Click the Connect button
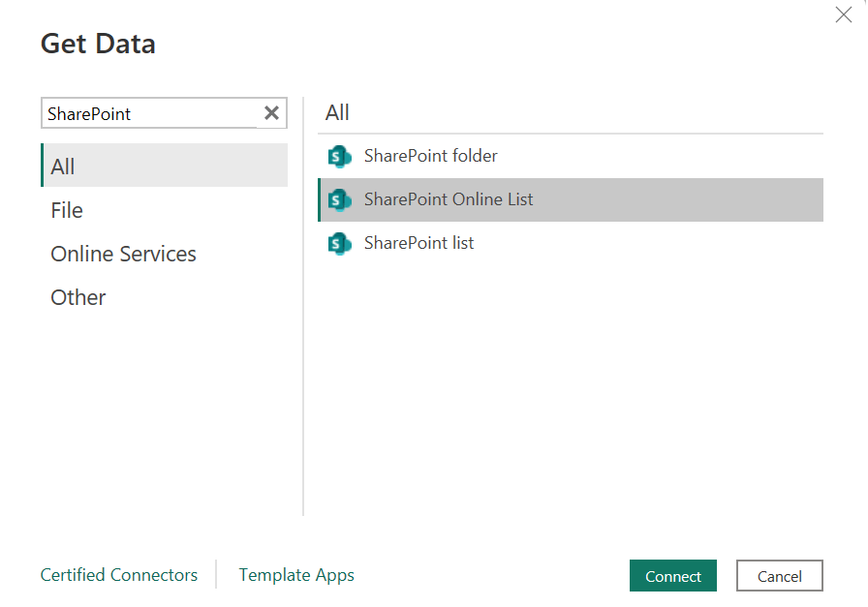868x607 pixels. coord(672,575)
